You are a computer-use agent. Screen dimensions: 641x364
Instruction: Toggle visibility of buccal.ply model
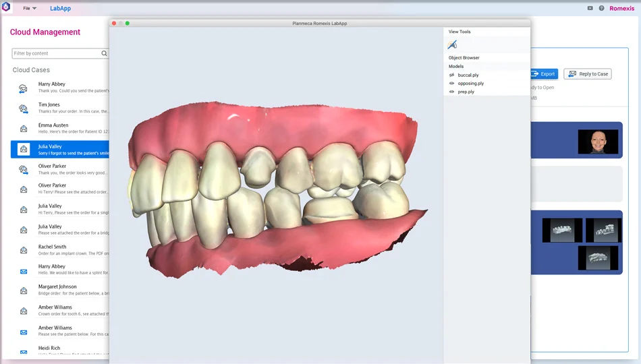tap(451, 75)
